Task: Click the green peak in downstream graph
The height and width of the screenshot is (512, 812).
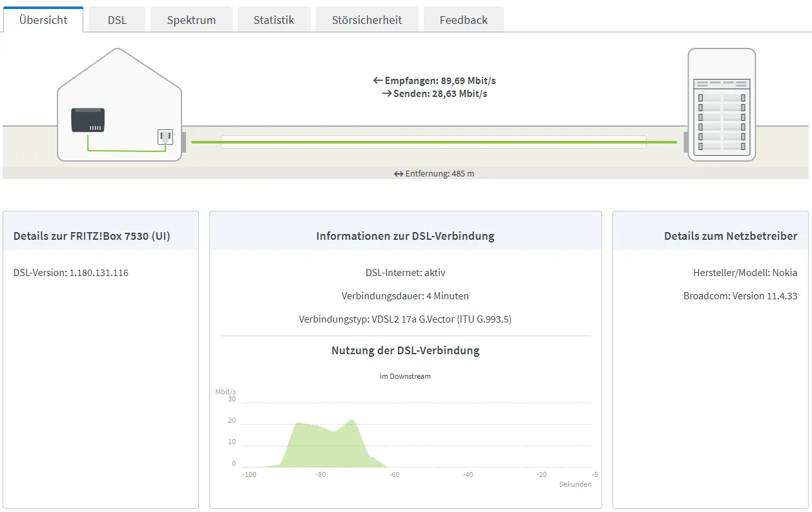Action: pos(351,423)
